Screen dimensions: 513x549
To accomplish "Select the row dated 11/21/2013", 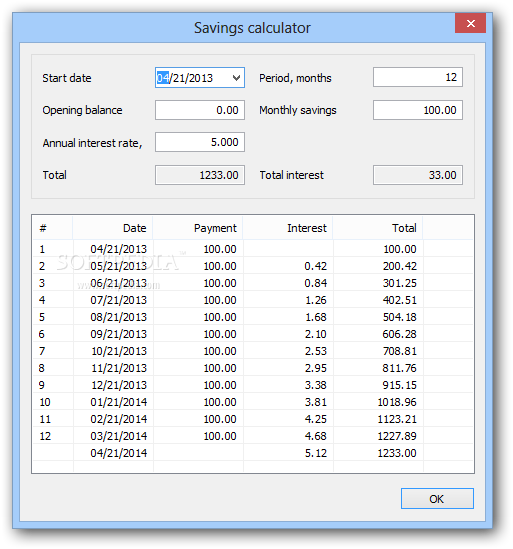I will pos(252,368).
